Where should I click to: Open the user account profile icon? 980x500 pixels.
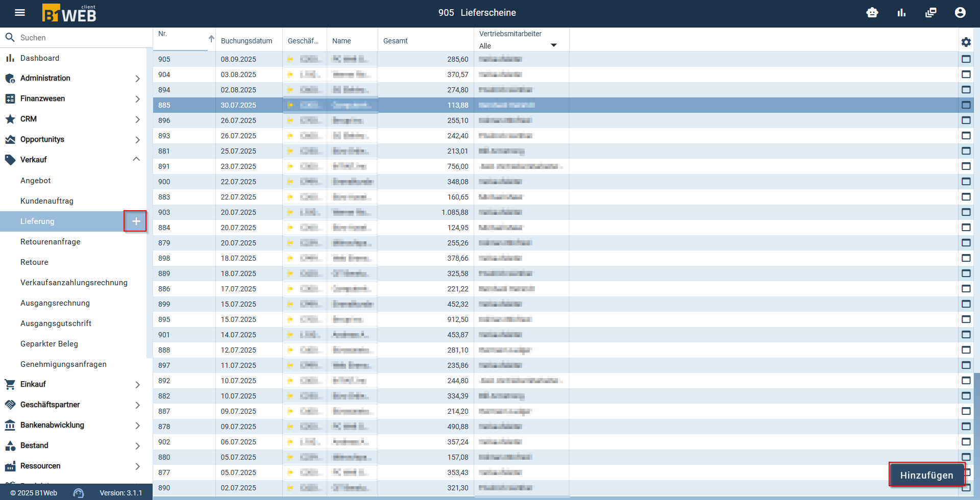[960, 13]
